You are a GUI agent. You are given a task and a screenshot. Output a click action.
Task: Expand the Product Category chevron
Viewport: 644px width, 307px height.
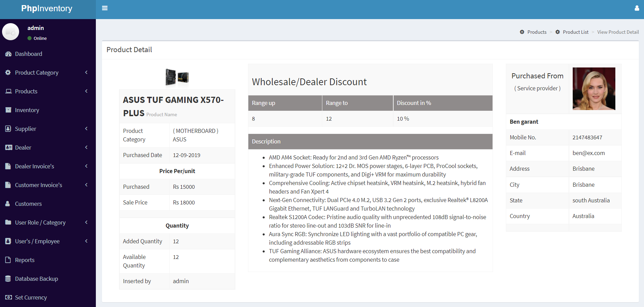coord(86,73)
